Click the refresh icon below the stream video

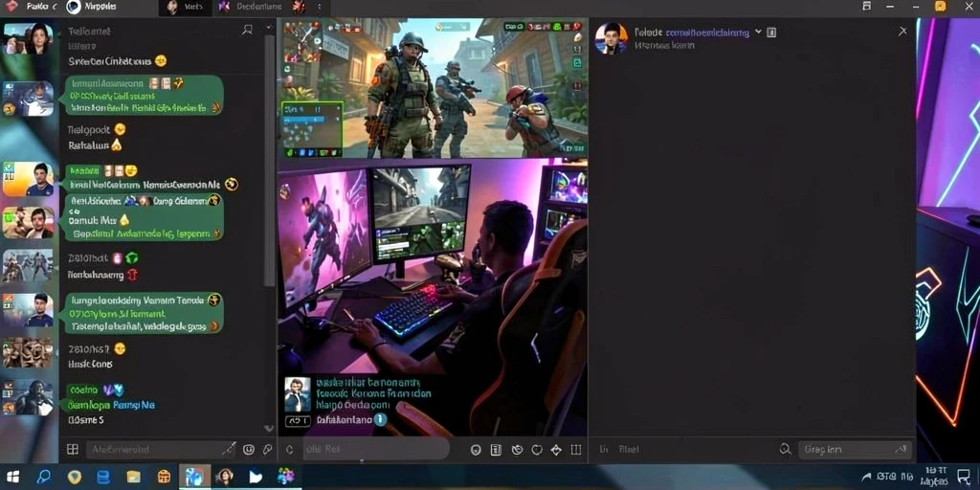(289, 450)
